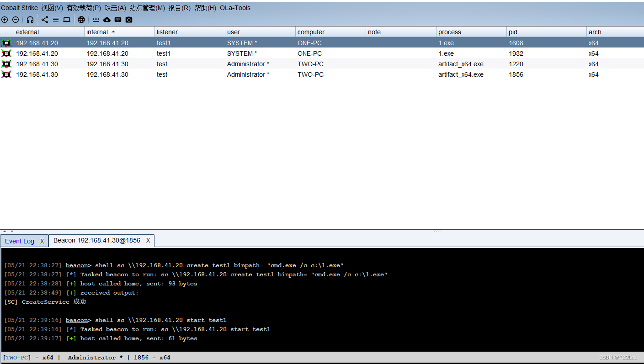Click Administrator * in pid 1856 row
The width and height of the screenshot is (644, 364).
click(x=248, y=74)
